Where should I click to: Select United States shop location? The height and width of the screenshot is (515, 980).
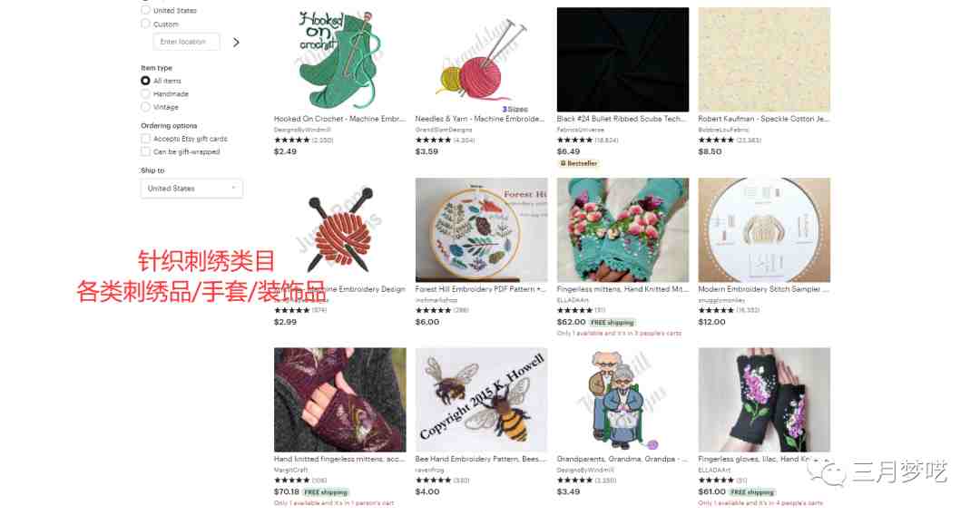145,10
